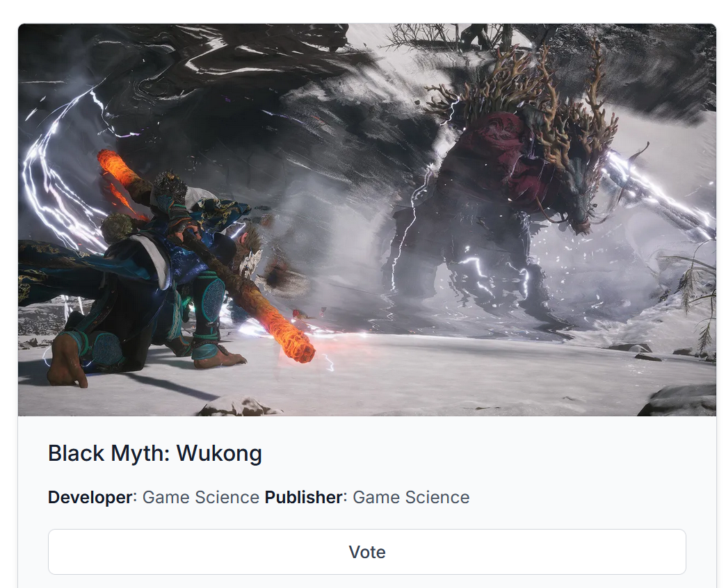Screen dimensions: 726x588
Task: Click the warrior's bare foot on the snow
Action: (66, 361)
